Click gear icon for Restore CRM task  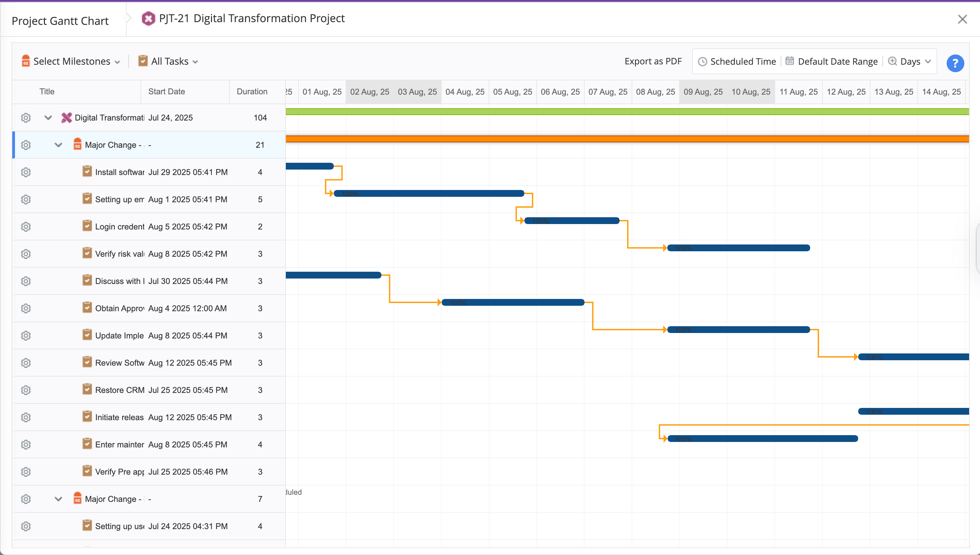pyautogui.click(x=26, y=390)
